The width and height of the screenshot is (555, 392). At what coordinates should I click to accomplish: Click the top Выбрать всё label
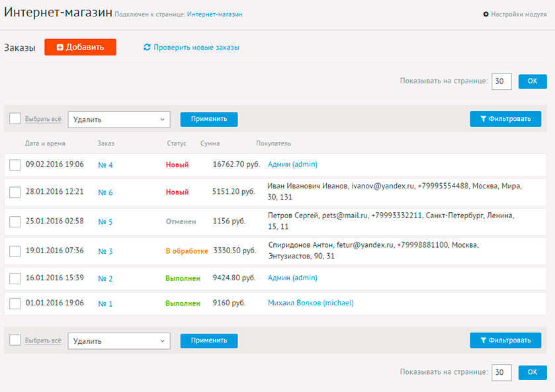pos(43,119)
